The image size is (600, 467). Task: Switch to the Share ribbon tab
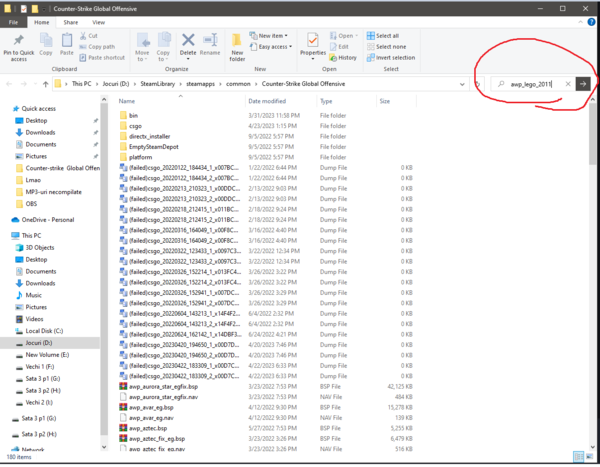pos(71,22)
